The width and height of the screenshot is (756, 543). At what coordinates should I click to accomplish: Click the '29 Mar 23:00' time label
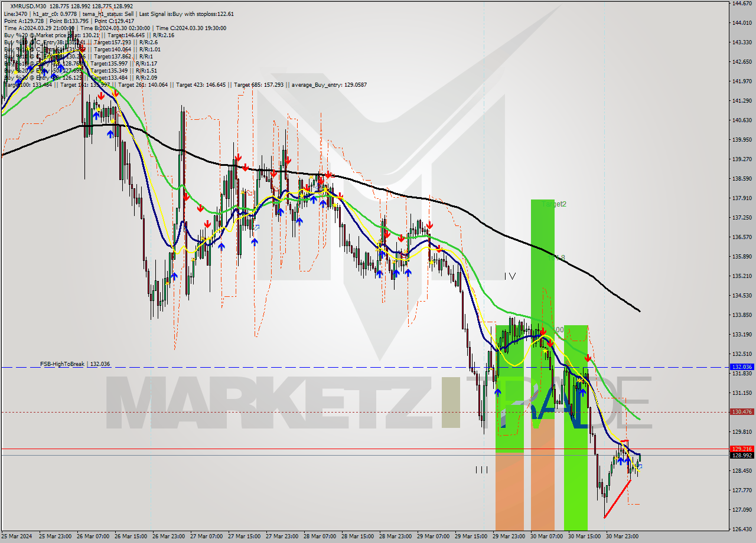(x=509, y=537)
